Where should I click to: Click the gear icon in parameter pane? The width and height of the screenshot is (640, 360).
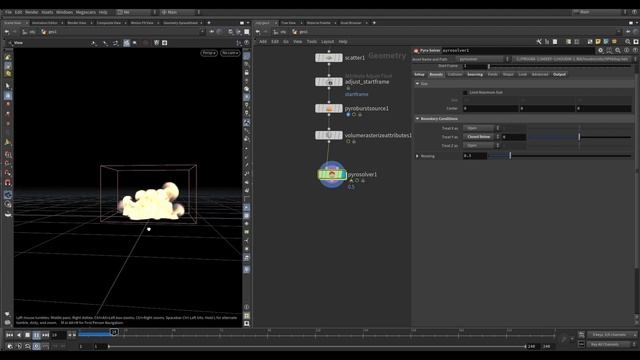coord(600,51)
